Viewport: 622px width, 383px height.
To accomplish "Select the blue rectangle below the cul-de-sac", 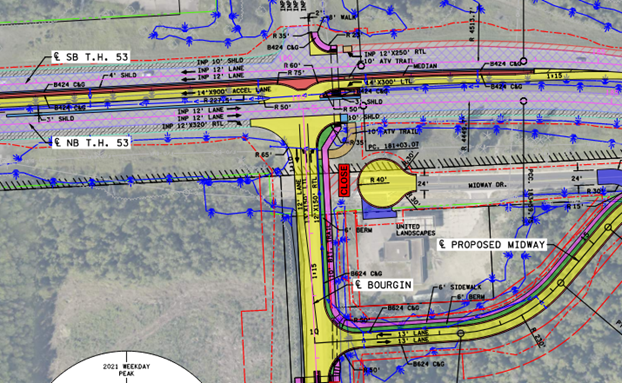I will click(x=379, y=212).
